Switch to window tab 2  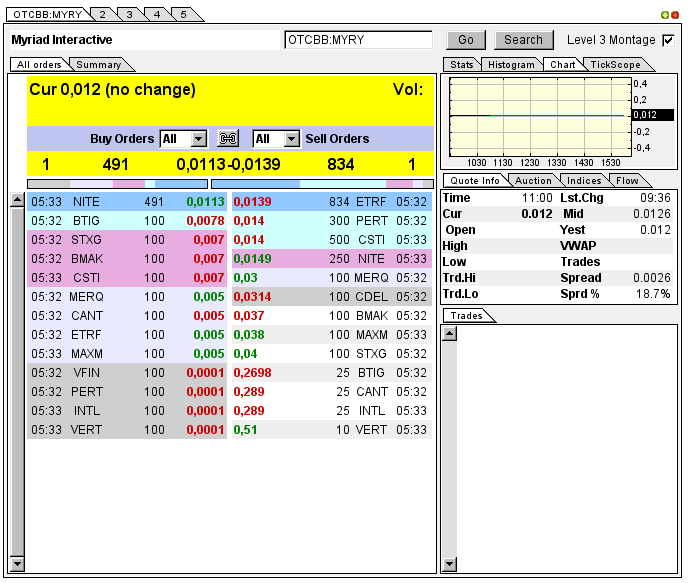point(103,15)
